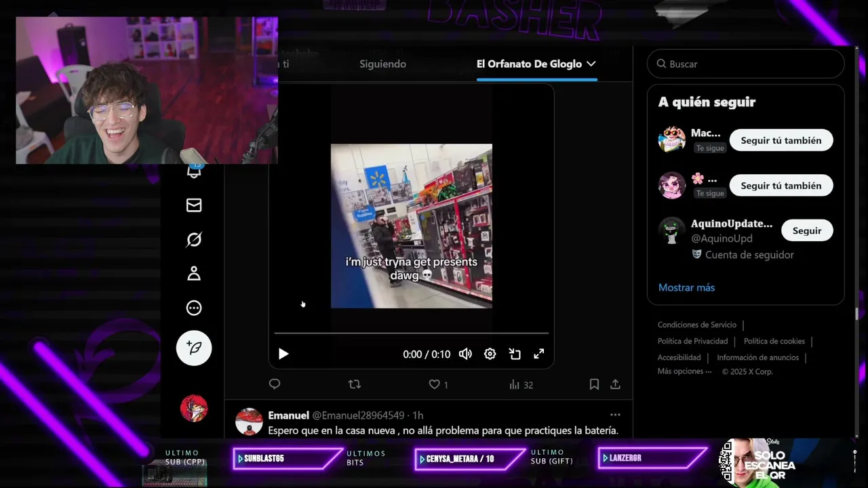This screenshot has height=488, width=868.
Task: Mute the video using speaker icon
Action: pos(465,354)
